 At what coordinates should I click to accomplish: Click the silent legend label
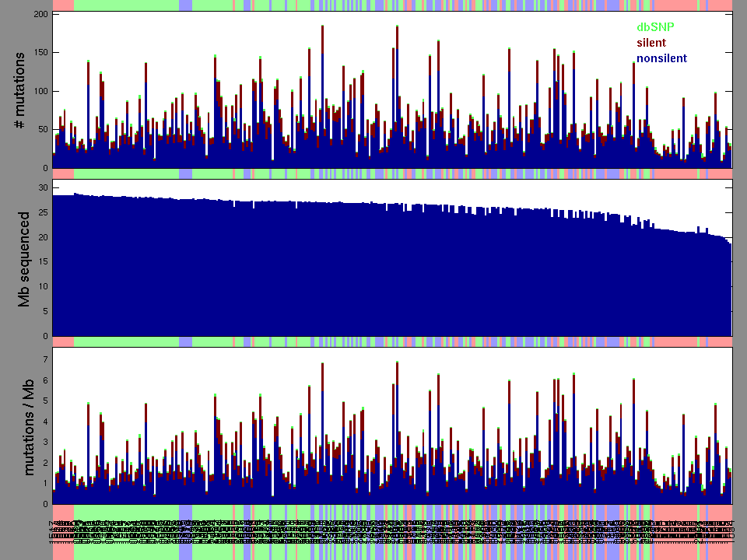coord(651,43)
